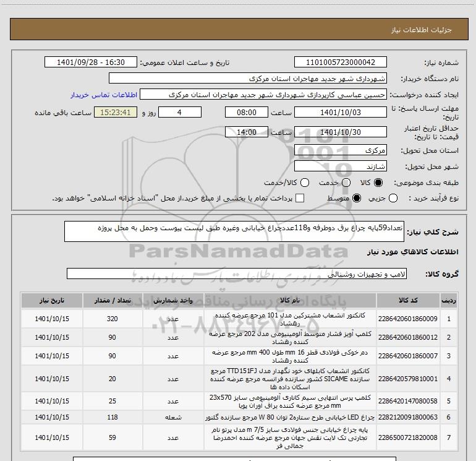Click the quantity 59 in row 7
The height and width of the screenshot is (461, 476).
(x=113, y=437)
